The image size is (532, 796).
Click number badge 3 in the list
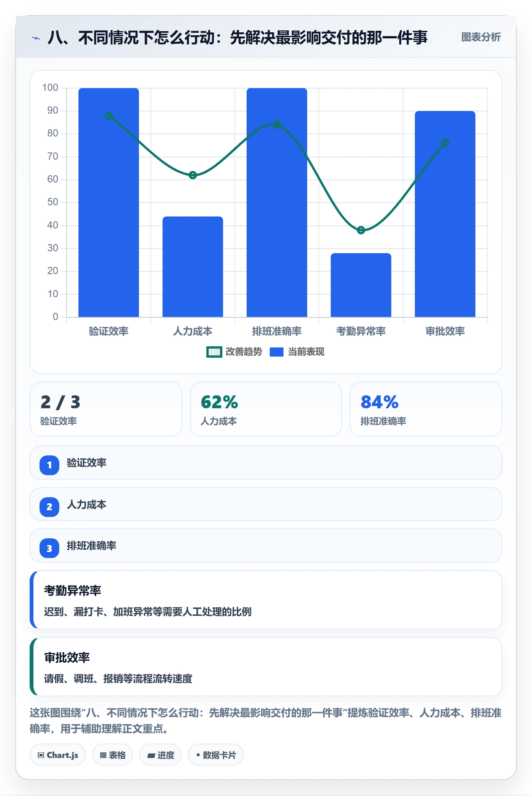click(x=49, y=549)
